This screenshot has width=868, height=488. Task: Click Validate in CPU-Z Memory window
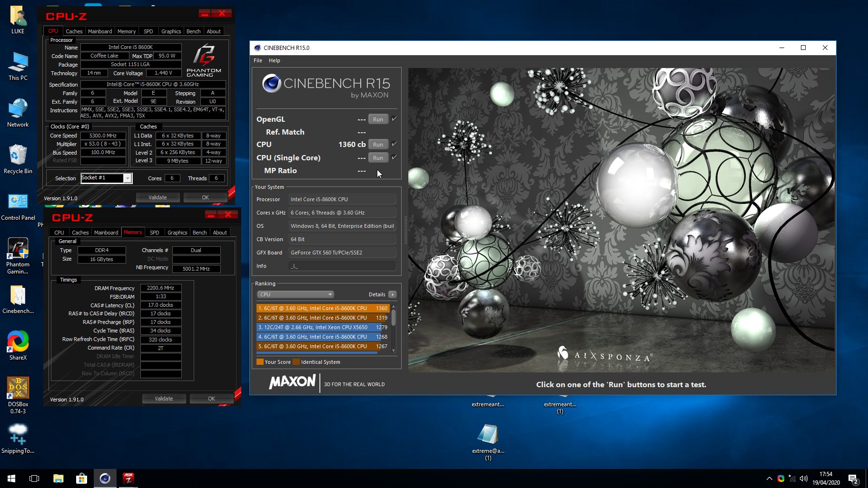click(164, 399)
